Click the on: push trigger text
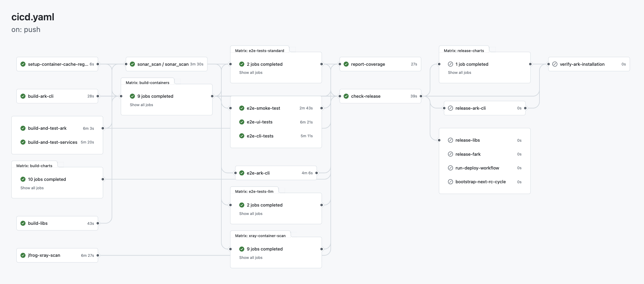Image resolution: width=644 pixels, height=284 pixels. pyautogui.click(x=26, y=30)
